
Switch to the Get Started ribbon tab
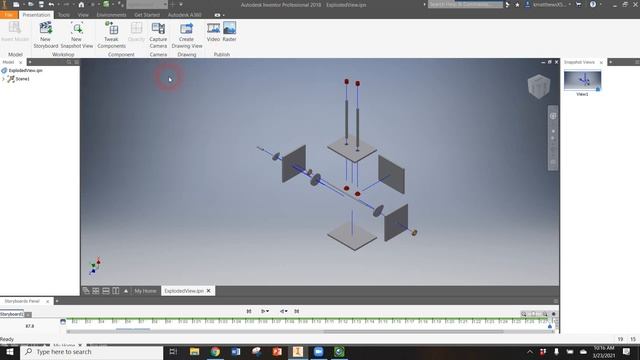coord(147,15)
